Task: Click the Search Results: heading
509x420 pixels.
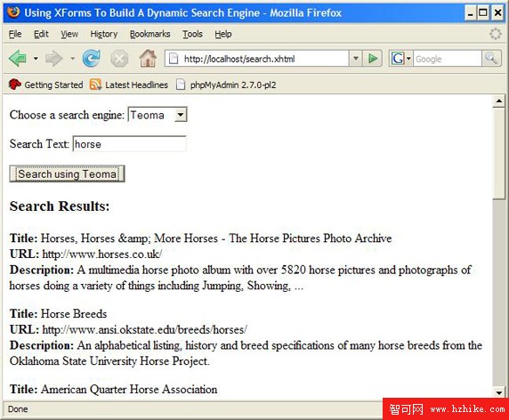Action: (x=60, y=206)
